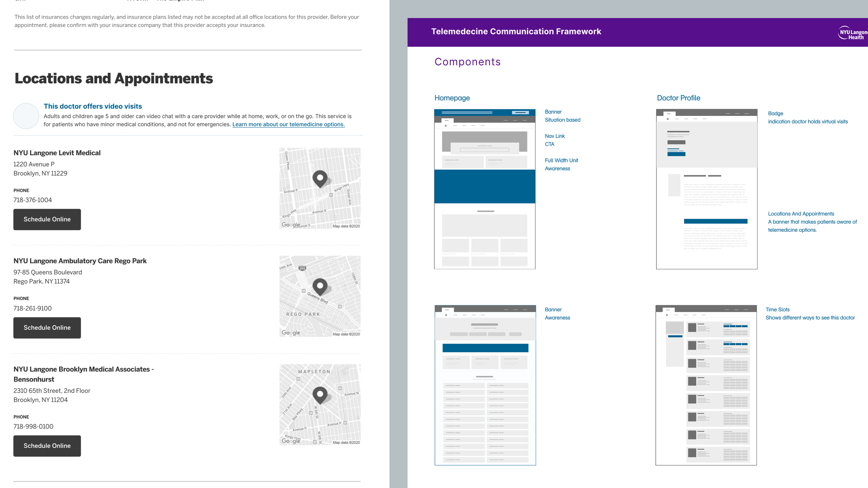The height and width of the screenshot is (488, 868).
Task: Click Schedule Online for Brooklyn Medical Associates Bensonhurst
Action: click(47, 446)
